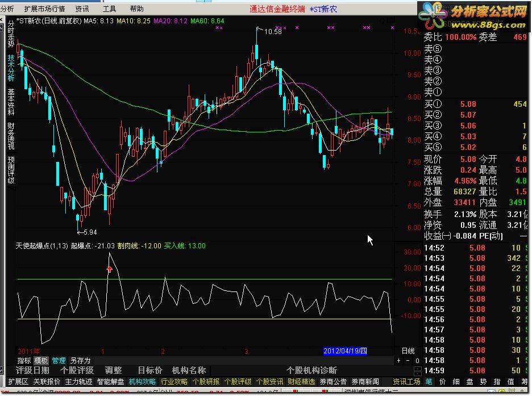Click the 指标 button under the chart
The width and height of the screenshot is (532, 396).
tap(24, 361)
